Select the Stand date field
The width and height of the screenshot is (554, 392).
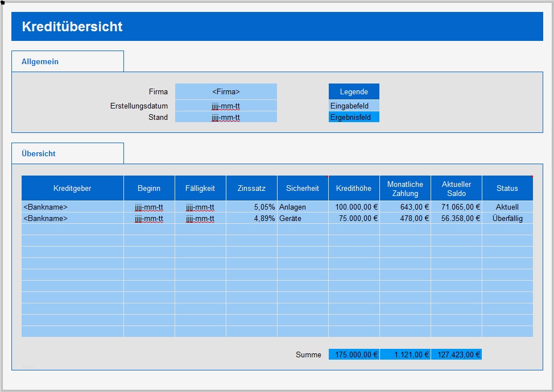(226, 117)
